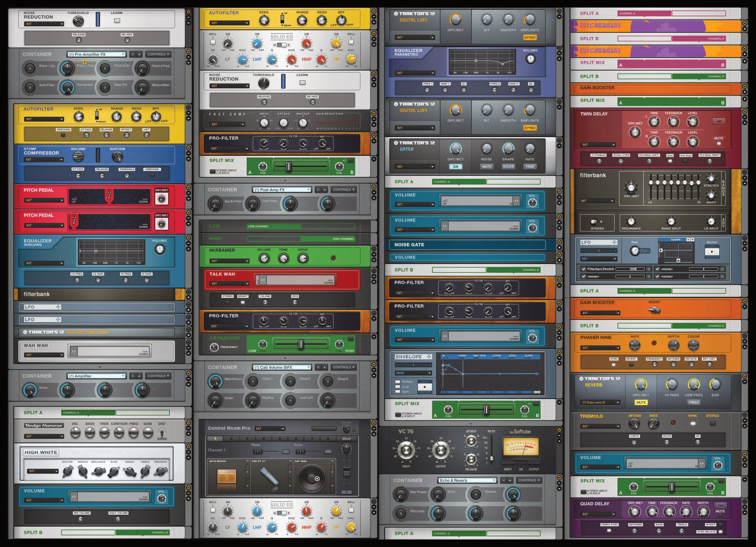Click the 2x12 British cabinet image

coord(227,477)
